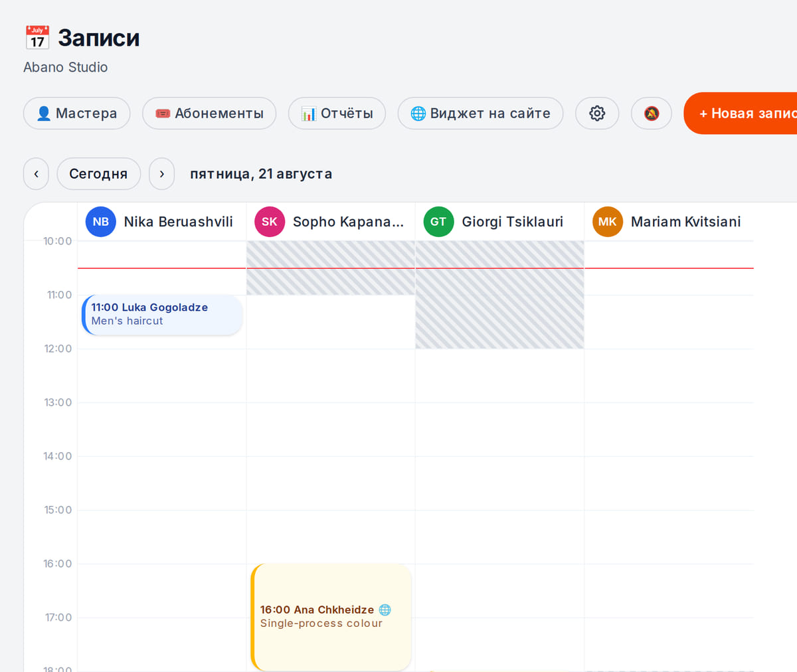This screenshot has width=797, height=672.
Task: Open the Абонементы section
Action: pos(209,114)
